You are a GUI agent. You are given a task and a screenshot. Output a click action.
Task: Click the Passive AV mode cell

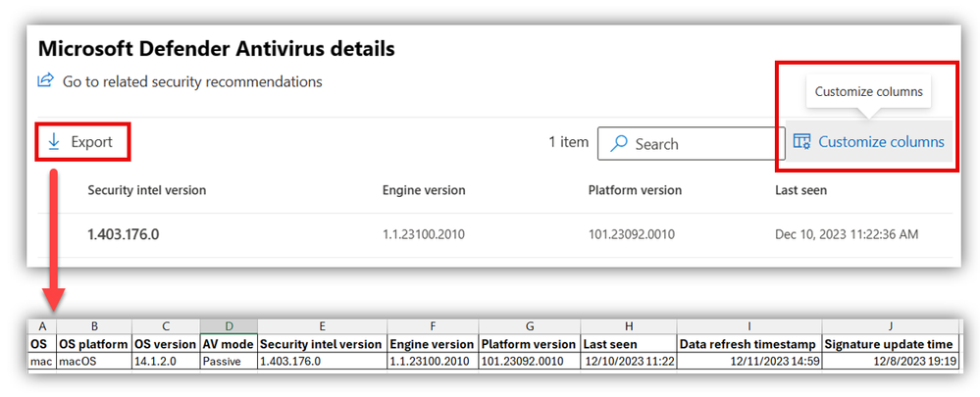[229, 361]
